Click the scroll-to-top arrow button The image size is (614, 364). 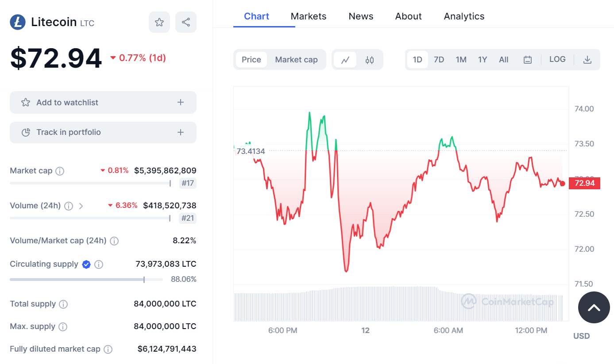click(x=594, y=307)
